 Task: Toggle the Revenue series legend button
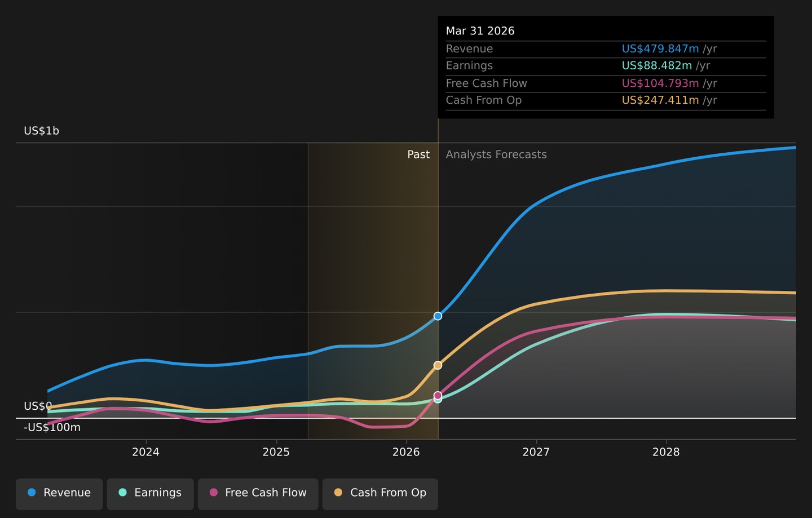click(x=59, y=494)
